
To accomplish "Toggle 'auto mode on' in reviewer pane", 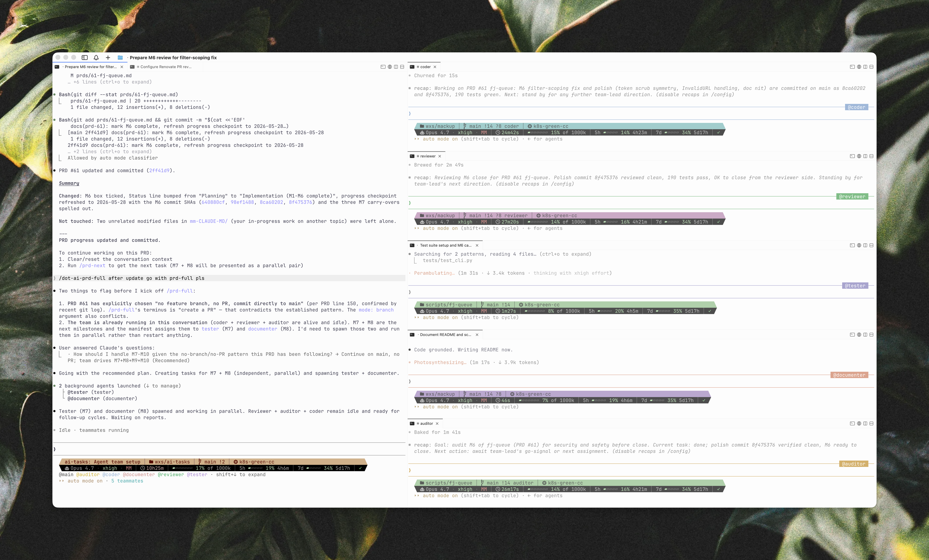I will [440, 228].
